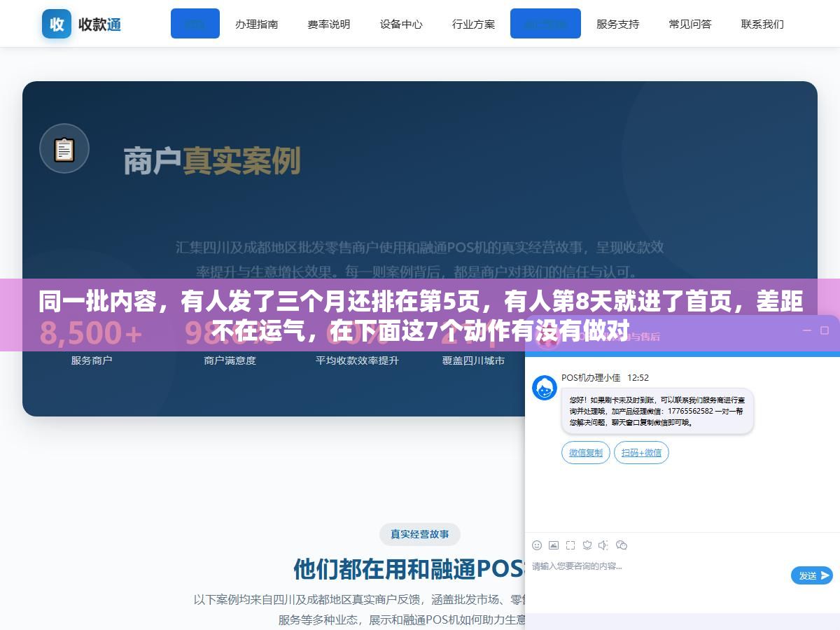Click the 平均收款效率提升 label
Image resolution: width=840 pixels, height=630 pixels.
[x=357, y=360]
